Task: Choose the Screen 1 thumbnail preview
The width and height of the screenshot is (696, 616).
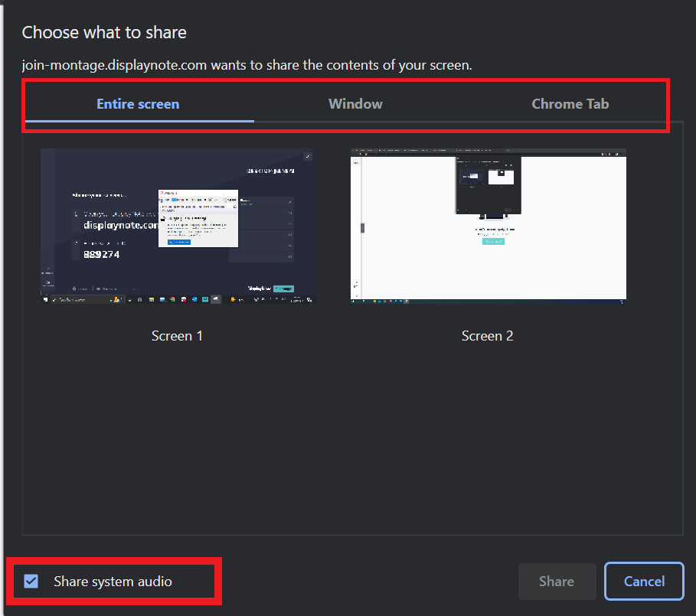Action: pos(178,226)
